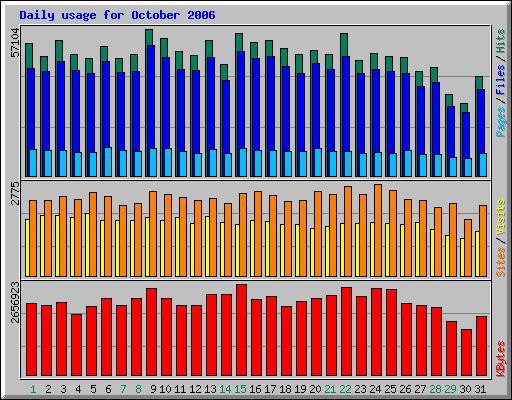Image resolution: width=512 pixels, height=400 pixels.
Task: Click the 2775 axis value
Action: pos(15,193)
